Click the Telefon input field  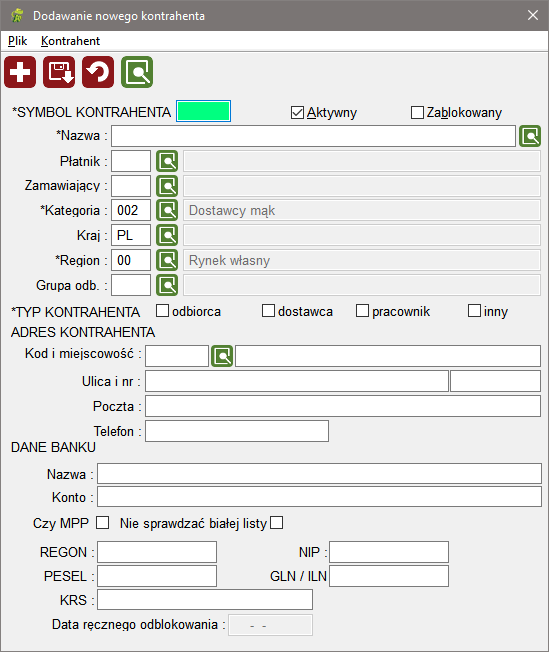pyautogui.click(x=237, y=431)
